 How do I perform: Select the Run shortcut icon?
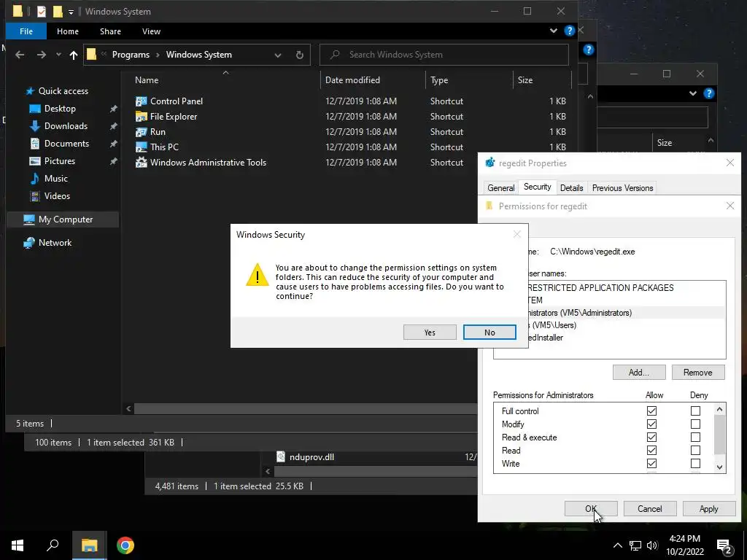coord(141,132)
